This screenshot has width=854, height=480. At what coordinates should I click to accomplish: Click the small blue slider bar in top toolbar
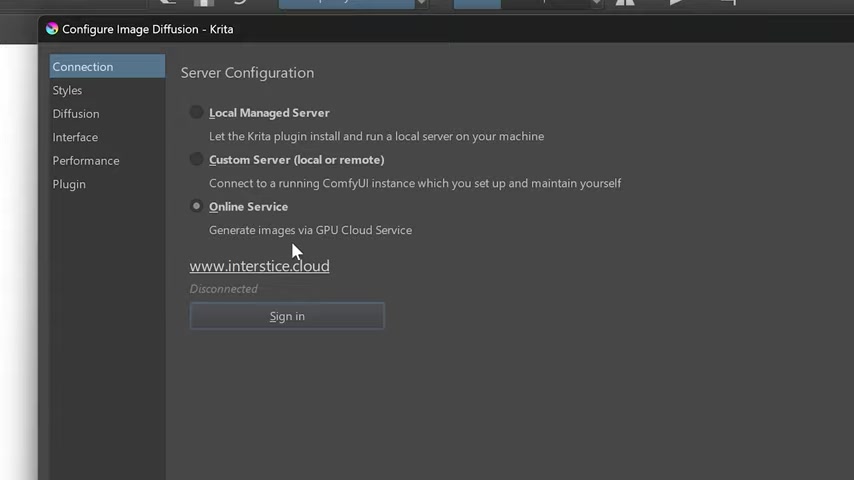tap(477, 4)
